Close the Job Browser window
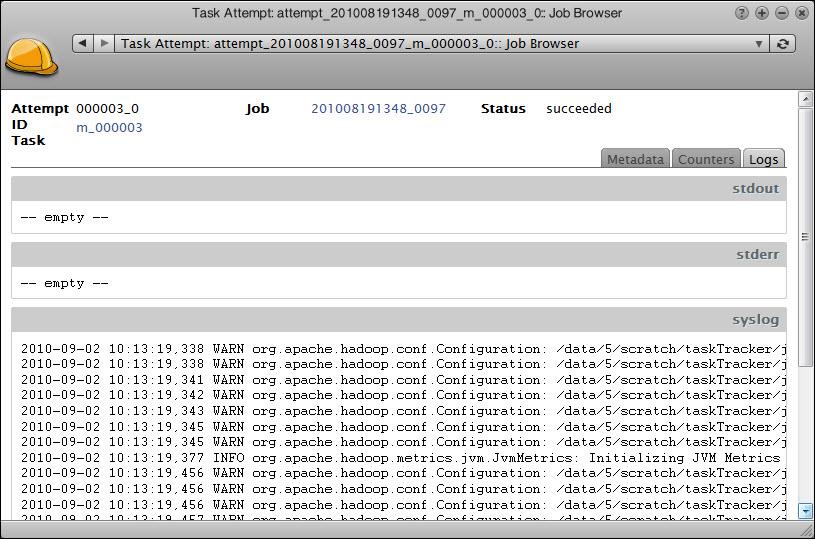Image resolution: width=815 pixels, height=539 pixels. click(802, 13)
